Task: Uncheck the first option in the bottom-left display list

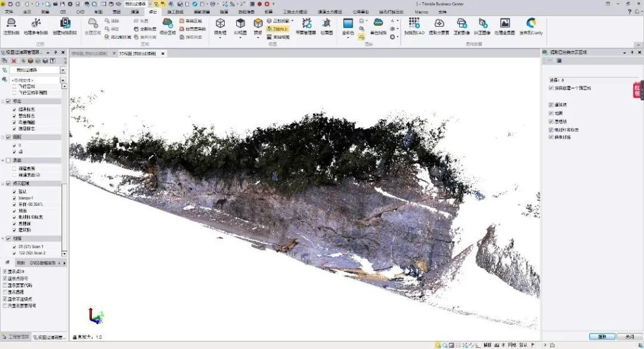Action: (x=5, y=272)
